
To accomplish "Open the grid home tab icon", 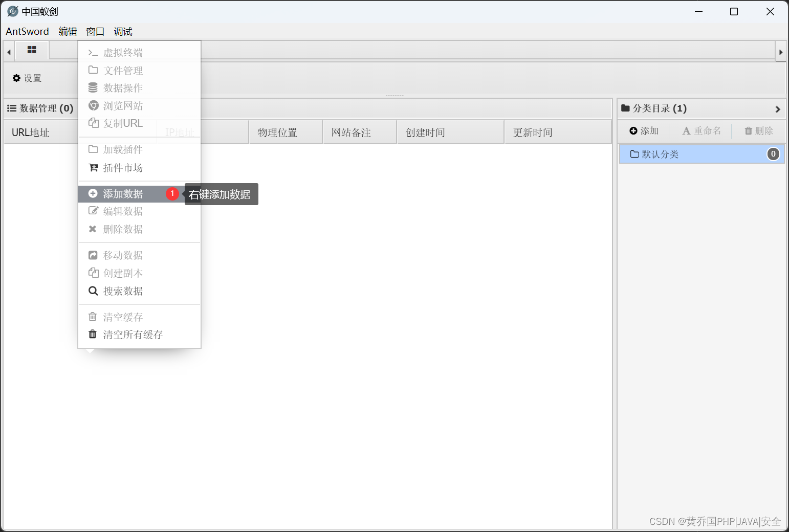I will click(x=32, y=50).
